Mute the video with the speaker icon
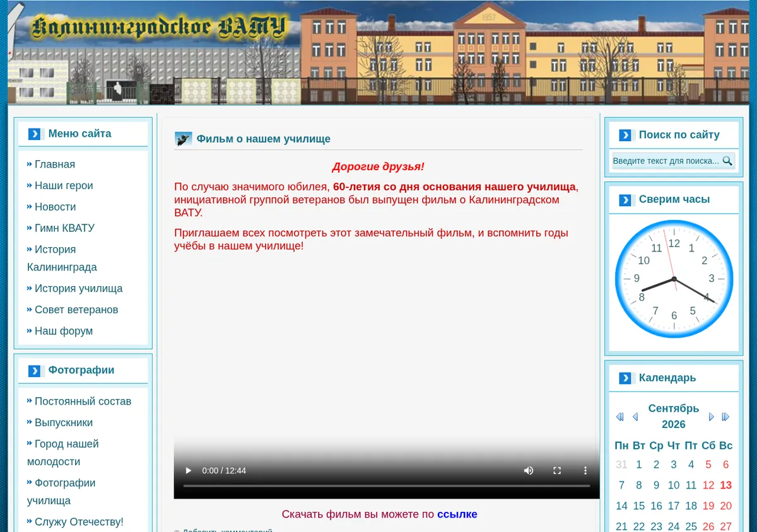Image resolution: width=757 pixels, height=532 pixels. (x=529, y=470)
